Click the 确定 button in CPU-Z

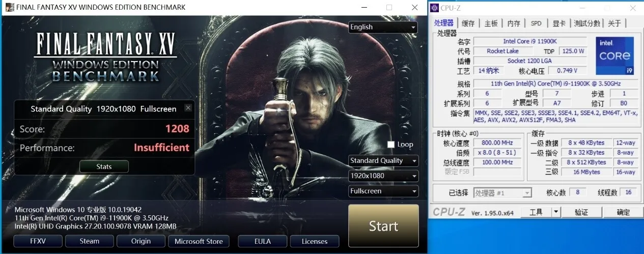(x=623, y=212)
